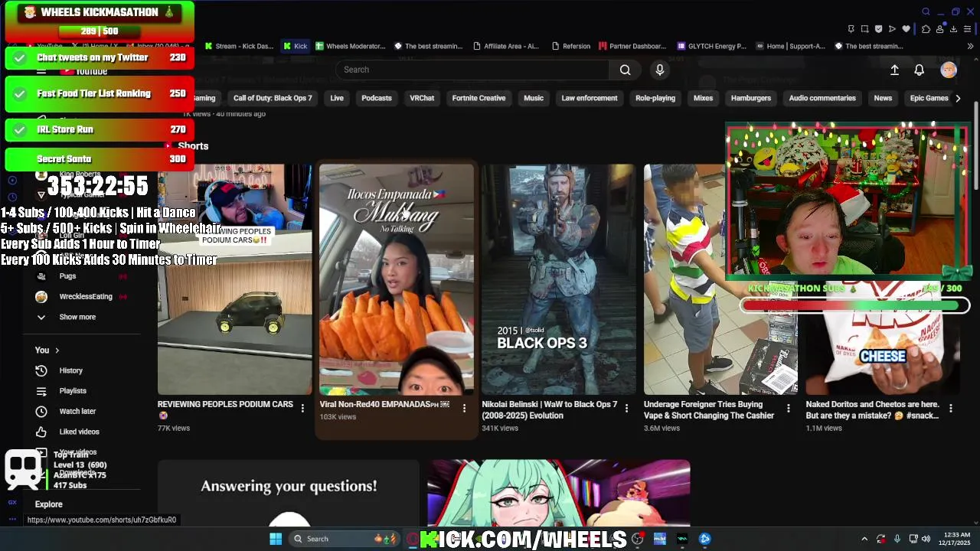This screenshot has height=551, width=980.
Task: Open the YouTube account avatar menu
Action: pyautogui.click(x=949, y=70)
